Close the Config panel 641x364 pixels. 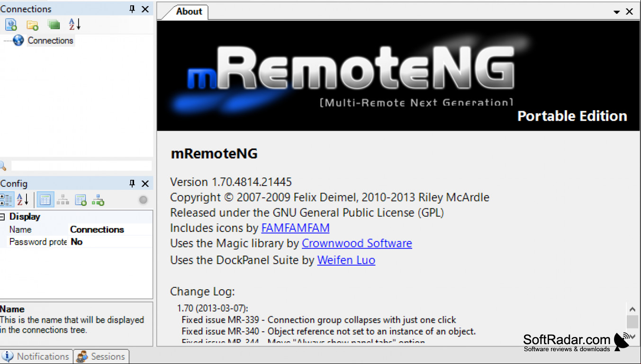click(145, 184)
